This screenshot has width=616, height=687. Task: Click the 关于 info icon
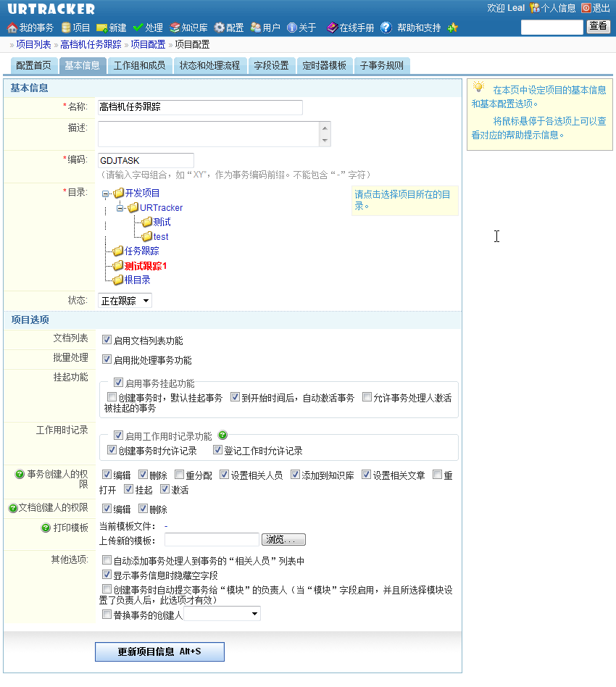[292, 28]
